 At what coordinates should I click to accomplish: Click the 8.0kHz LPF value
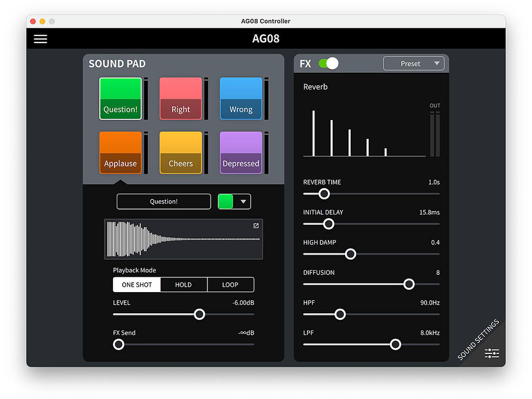(430, 333)
